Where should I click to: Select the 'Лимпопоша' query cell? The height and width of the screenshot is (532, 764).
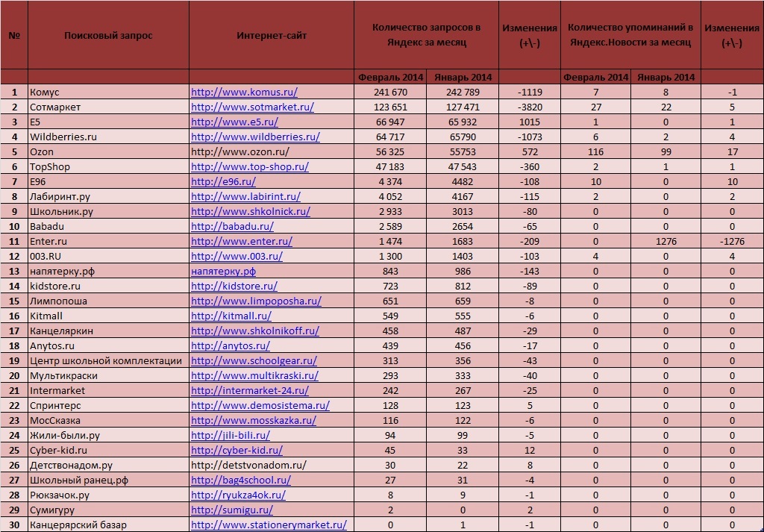click(x=108, y=301)
